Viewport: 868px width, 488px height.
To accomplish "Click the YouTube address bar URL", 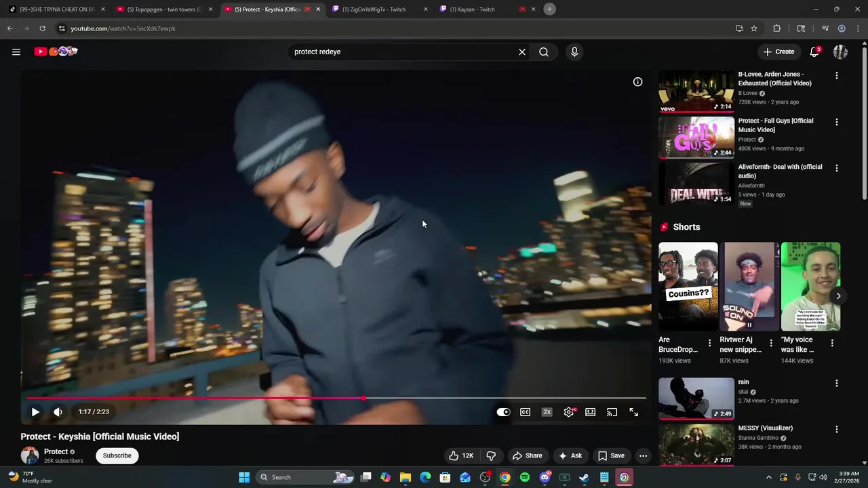I will (x=123, y=28).
